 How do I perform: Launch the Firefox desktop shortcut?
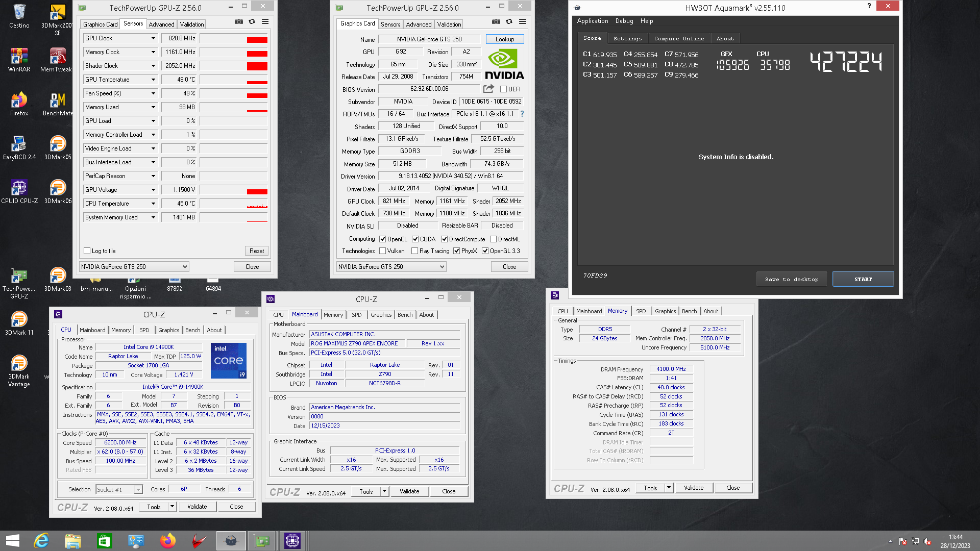pos(19,104)
